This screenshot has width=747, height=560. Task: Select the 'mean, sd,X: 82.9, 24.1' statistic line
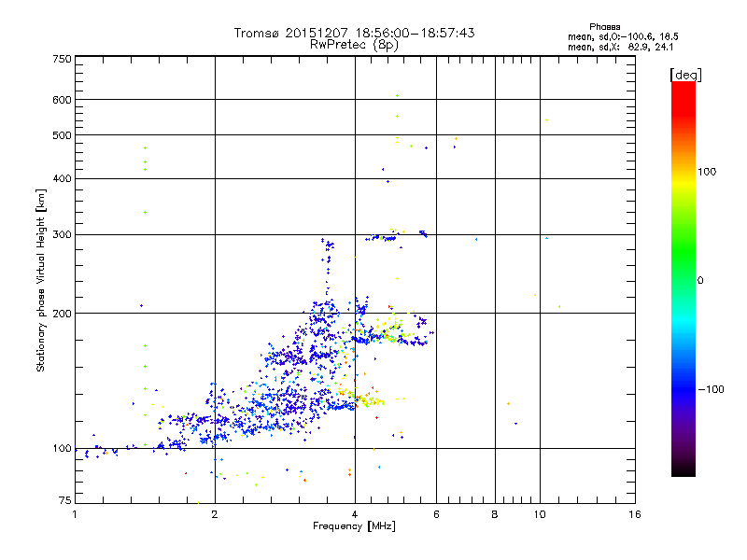(x=621, y=47)
